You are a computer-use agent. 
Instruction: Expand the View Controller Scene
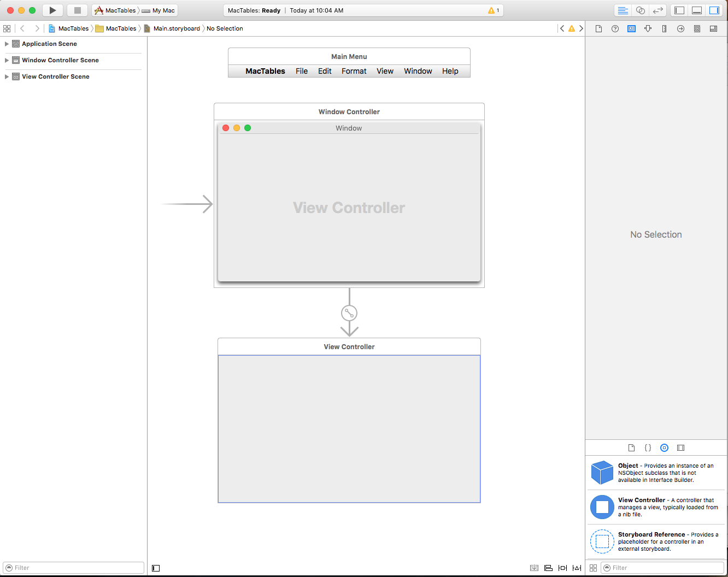7,76
